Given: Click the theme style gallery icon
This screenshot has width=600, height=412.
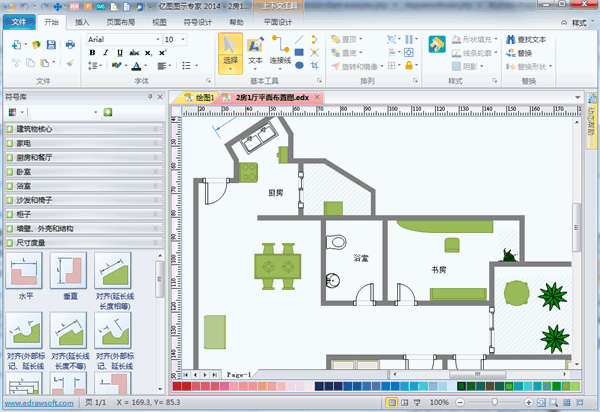Looking at the screenshot, I should (437, 44).
